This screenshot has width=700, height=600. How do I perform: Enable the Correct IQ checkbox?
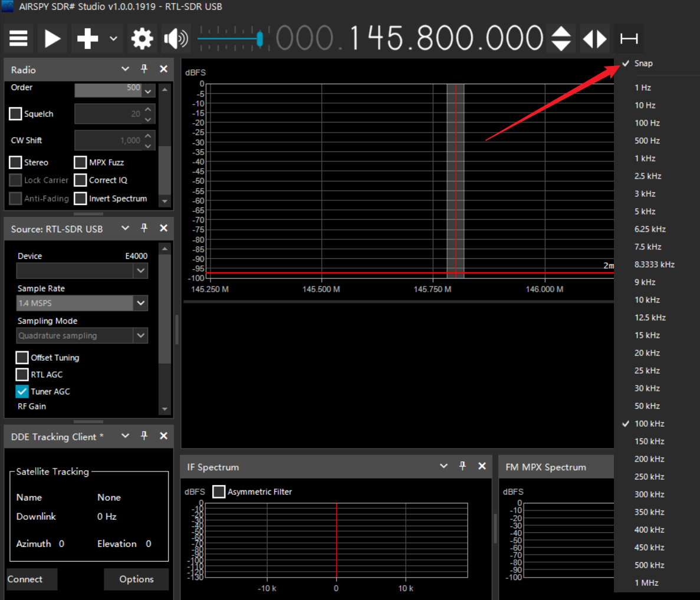pyautogui.click(x=81, y=180)
